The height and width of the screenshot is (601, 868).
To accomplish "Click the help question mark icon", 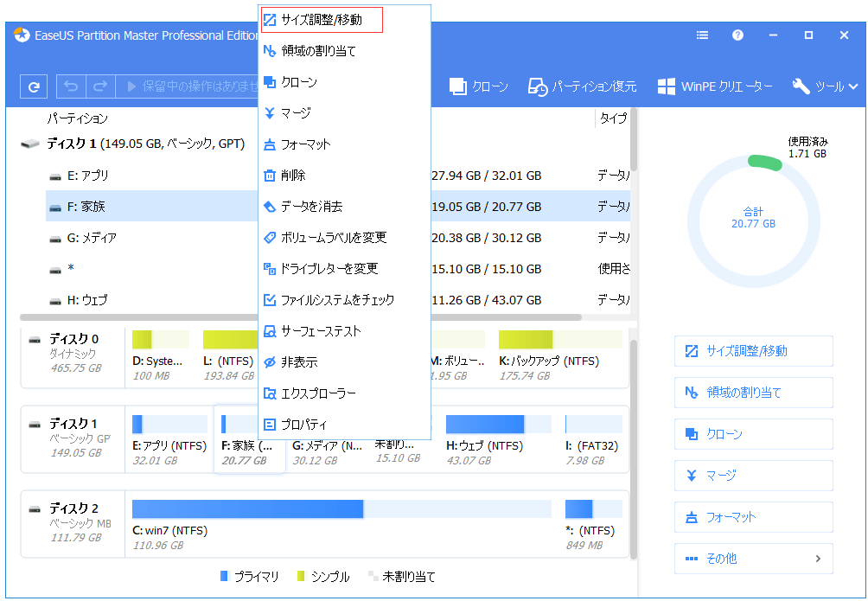I will (x=737, y=35).
